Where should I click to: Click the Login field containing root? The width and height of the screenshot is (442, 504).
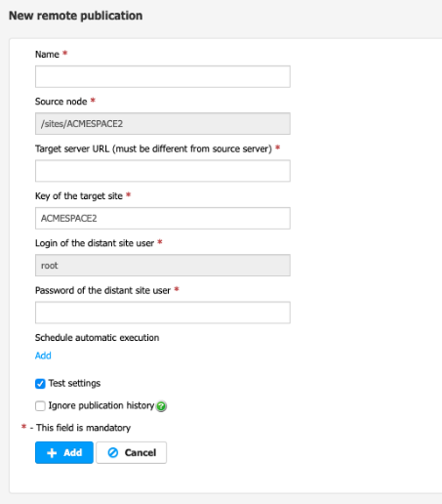coord(163,266)
